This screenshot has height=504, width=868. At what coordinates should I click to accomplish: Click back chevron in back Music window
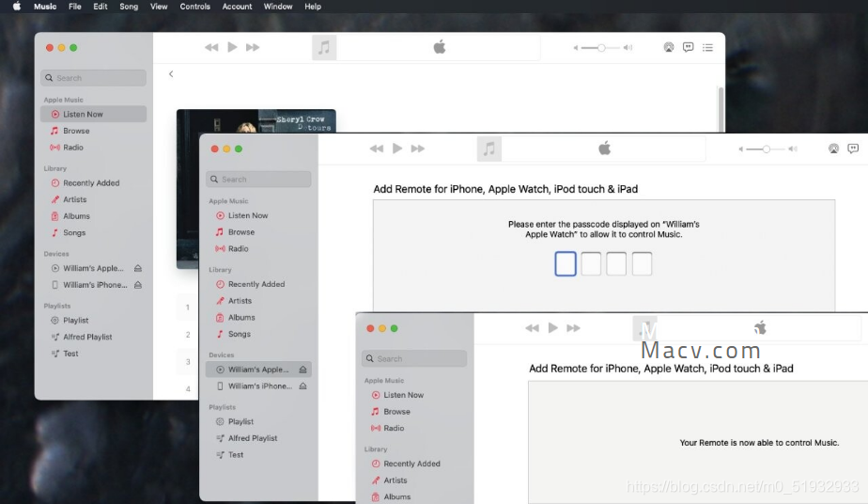(x=171, y=73)
